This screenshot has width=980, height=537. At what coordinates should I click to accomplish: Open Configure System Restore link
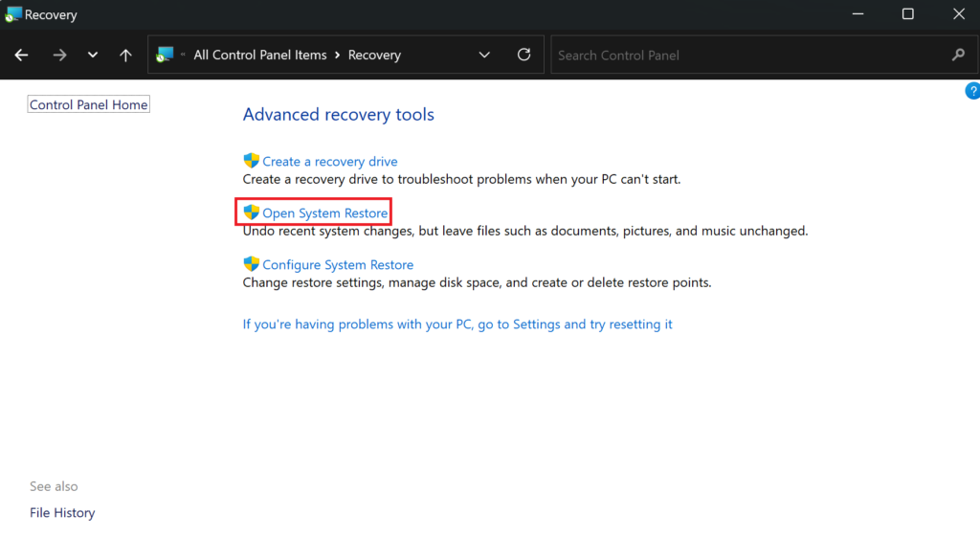(x=338, y=265)
